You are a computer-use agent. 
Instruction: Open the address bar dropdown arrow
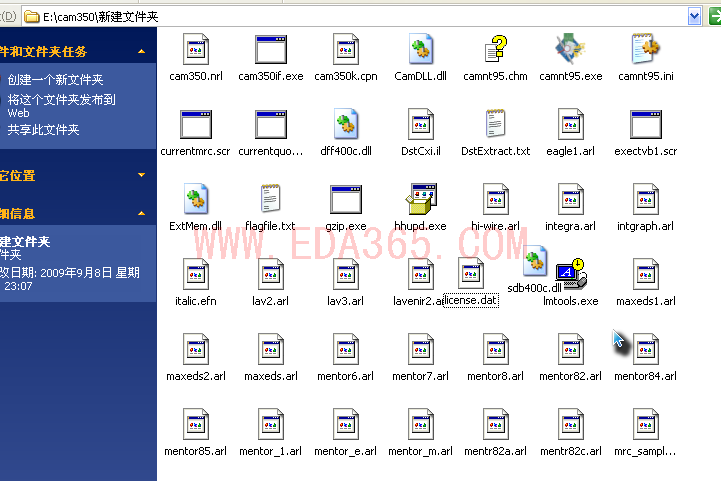(694, 17)
